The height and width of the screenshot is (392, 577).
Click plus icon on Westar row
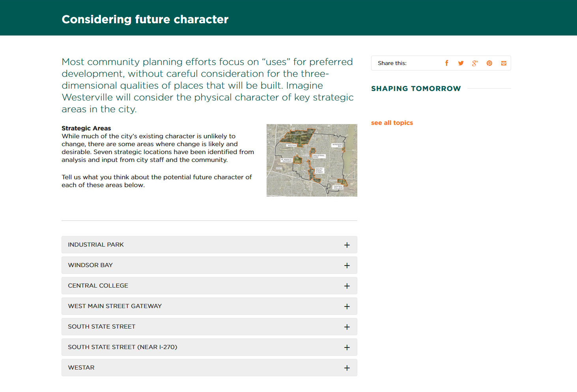point(347,368)
